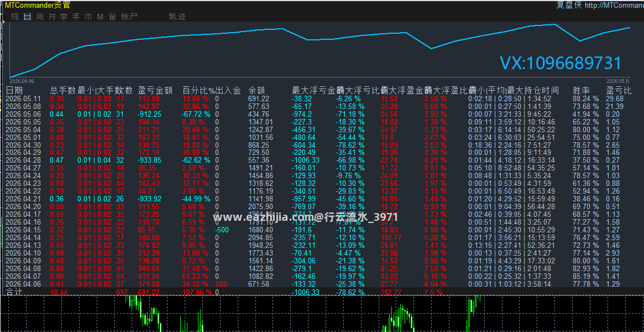Screen dimensions: 644x332
Task: Click the 余额 column header
Action: point(256,90)
